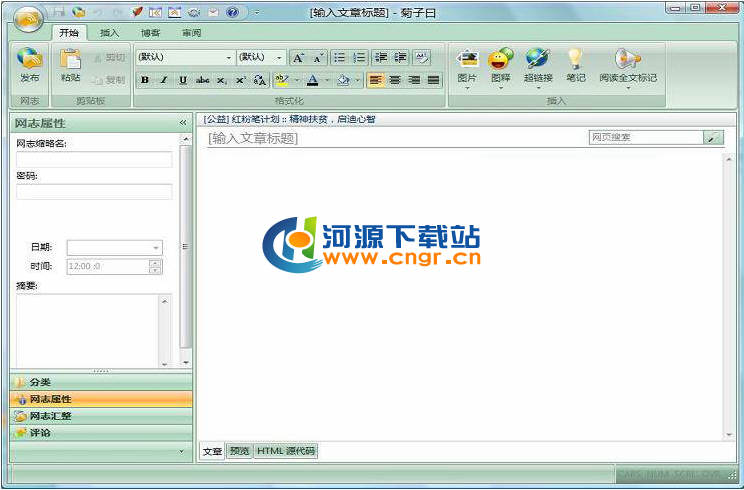Open the highlight color dropdown arrow
744x490 pixels.
pyautogui.click(x=297, y=80)
